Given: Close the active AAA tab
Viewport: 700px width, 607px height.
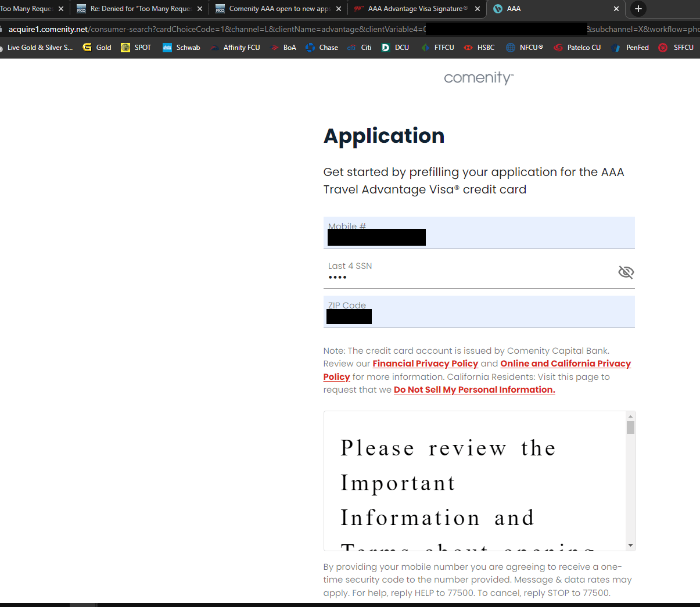Looking at the screenshot, I should pyautogui.click(x=616, y=9).
